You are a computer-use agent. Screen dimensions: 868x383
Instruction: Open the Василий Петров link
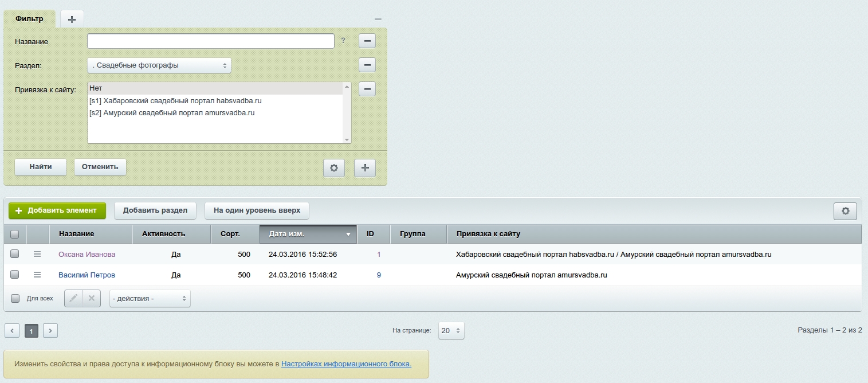tap(87, 275)
